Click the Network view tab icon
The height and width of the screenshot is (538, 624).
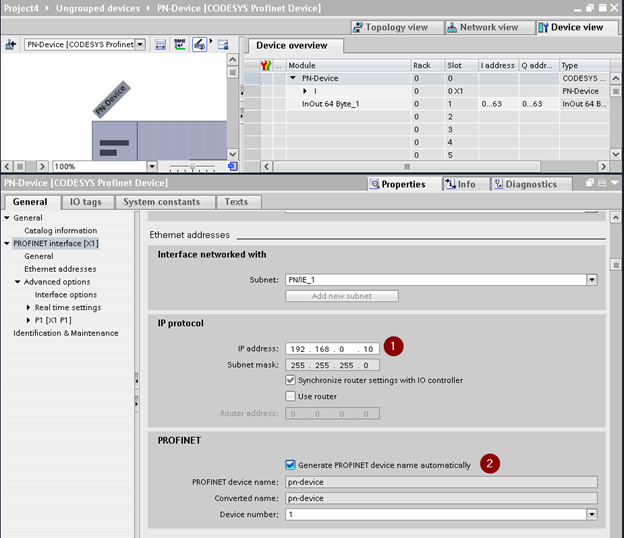[x=452, y=27]
